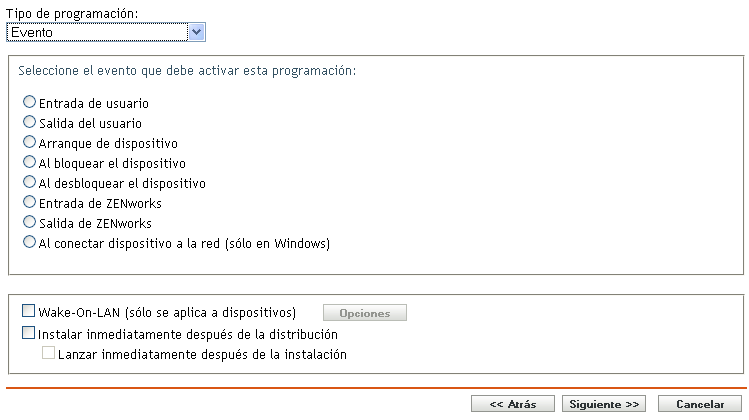Choose the Salida del usuario option

point(30,122)
